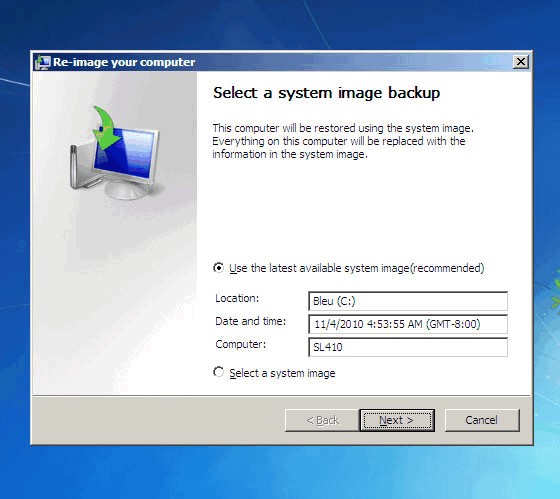Click the green arrow monitor restore graphic

tap(115, 153)
